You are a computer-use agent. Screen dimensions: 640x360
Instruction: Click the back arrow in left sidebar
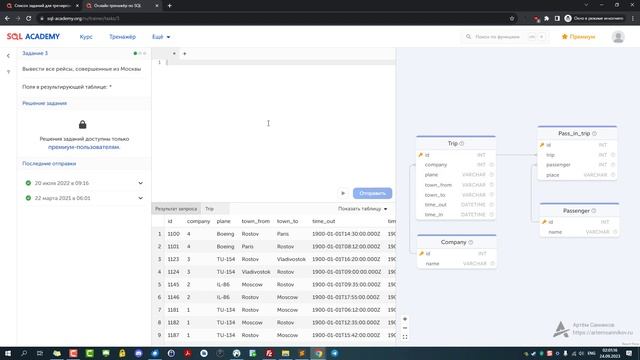pos(8,56)
